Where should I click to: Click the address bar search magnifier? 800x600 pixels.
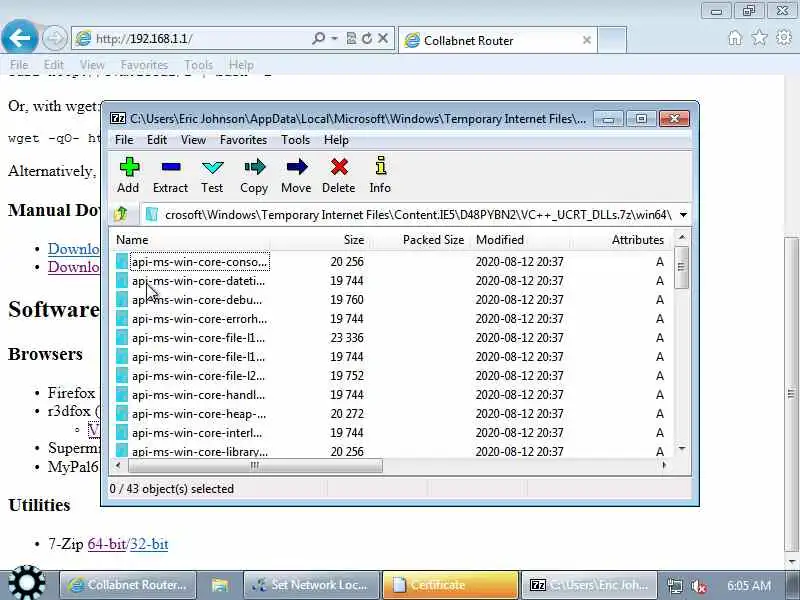pyautogui.click(x=318, y=38)
